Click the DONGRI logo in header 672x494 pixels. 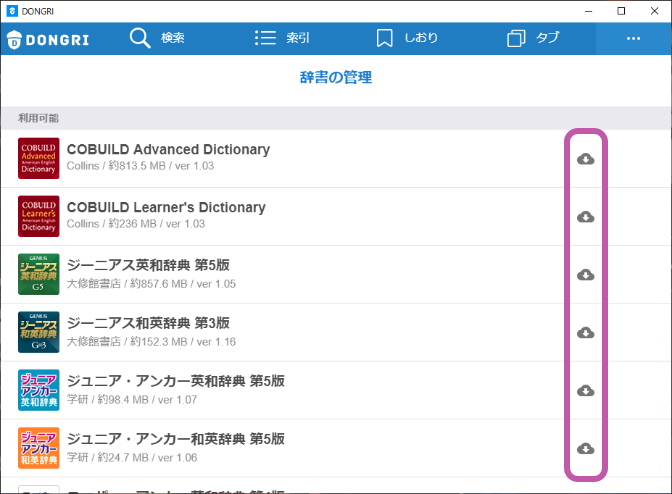[48, 40]
